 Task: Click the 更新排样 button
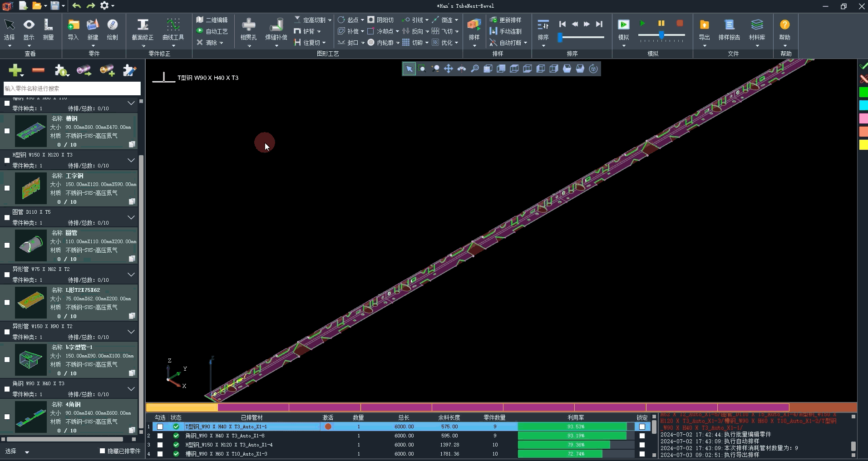[506, 20]
